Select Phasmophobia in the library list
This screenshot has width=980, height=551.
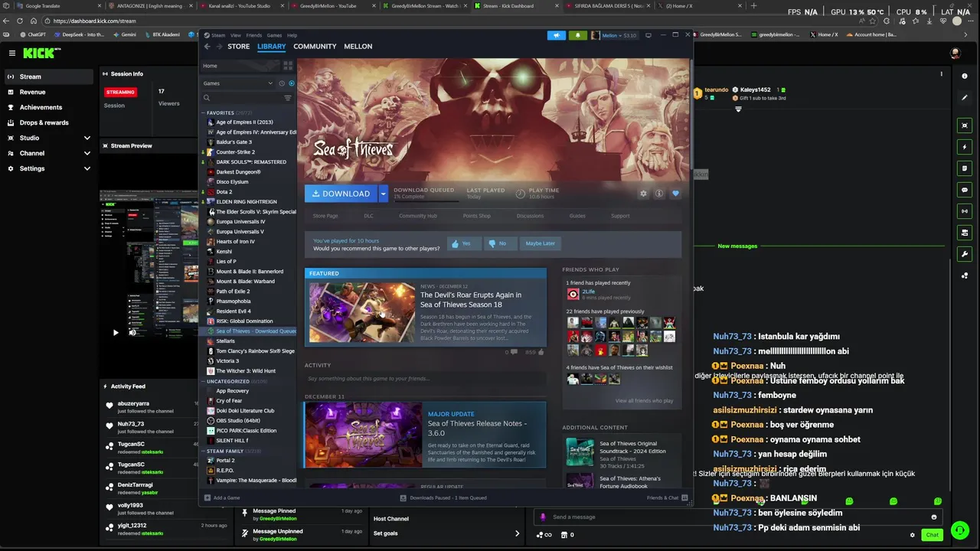(x=233, y=302)
